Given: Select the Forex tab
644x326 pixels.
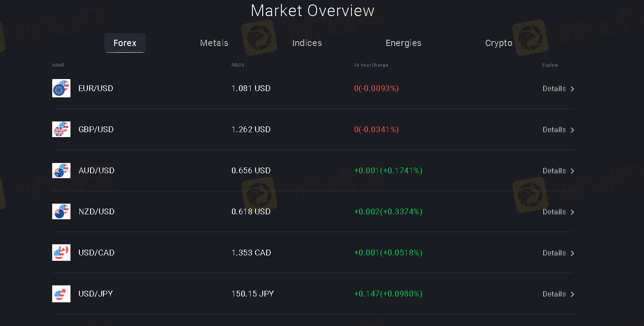Looking at the screenshot, I should [125, 43].
